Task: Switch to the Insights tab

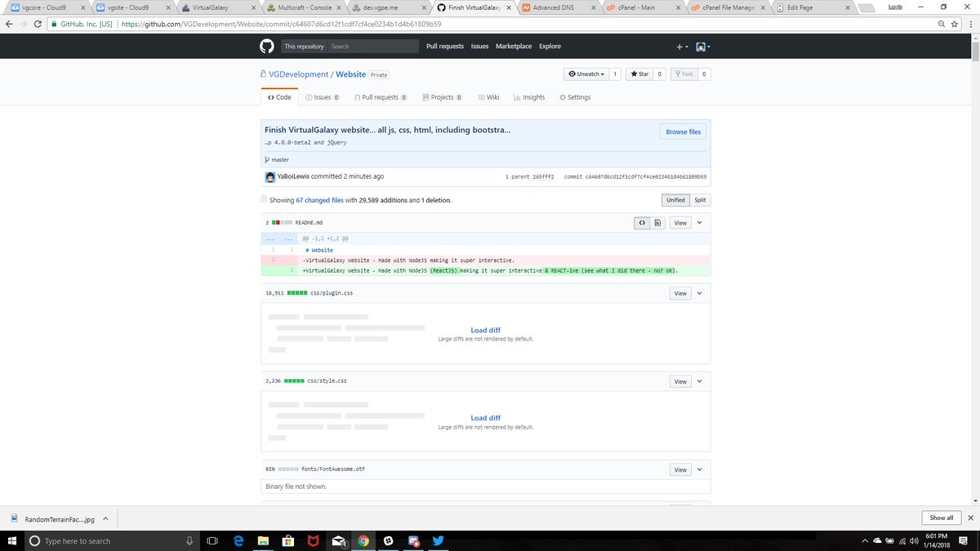Action: click(x=529, y=97)
